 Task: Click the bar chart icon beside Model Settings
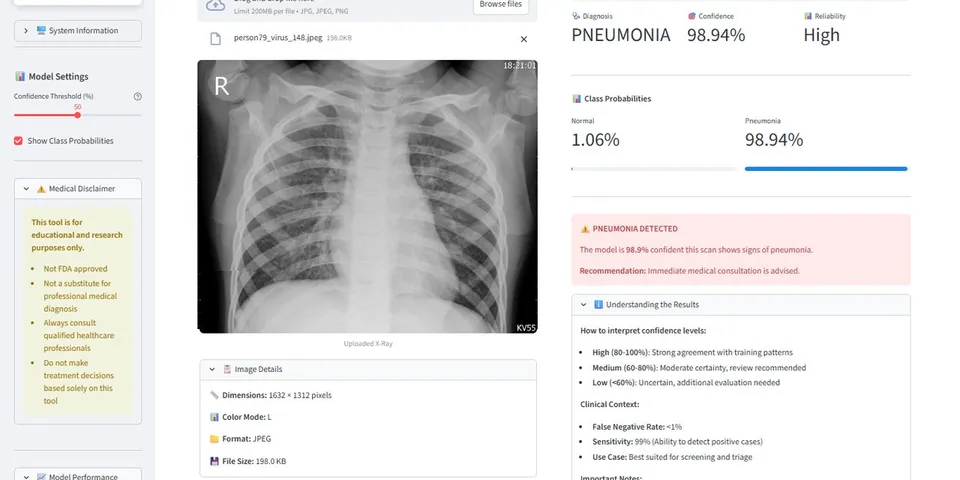[20, 77]
